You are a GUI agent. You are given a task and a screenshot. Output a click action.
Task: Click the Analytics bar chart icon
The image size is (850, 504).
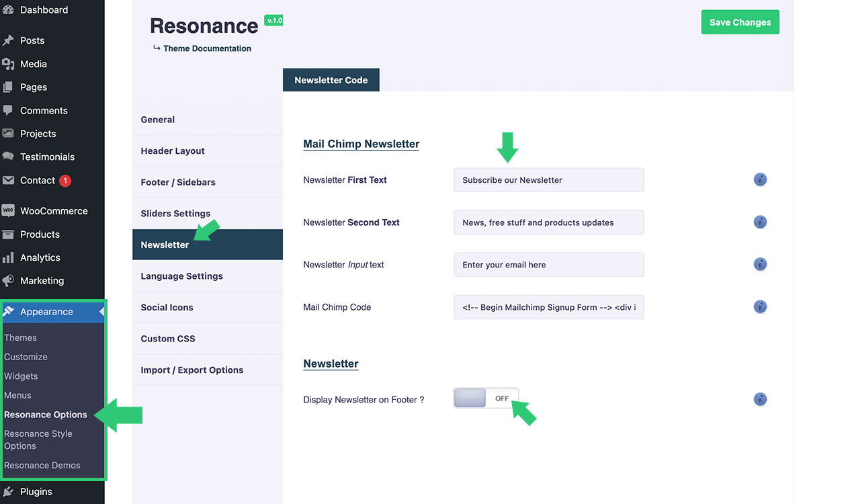(8, 257)
